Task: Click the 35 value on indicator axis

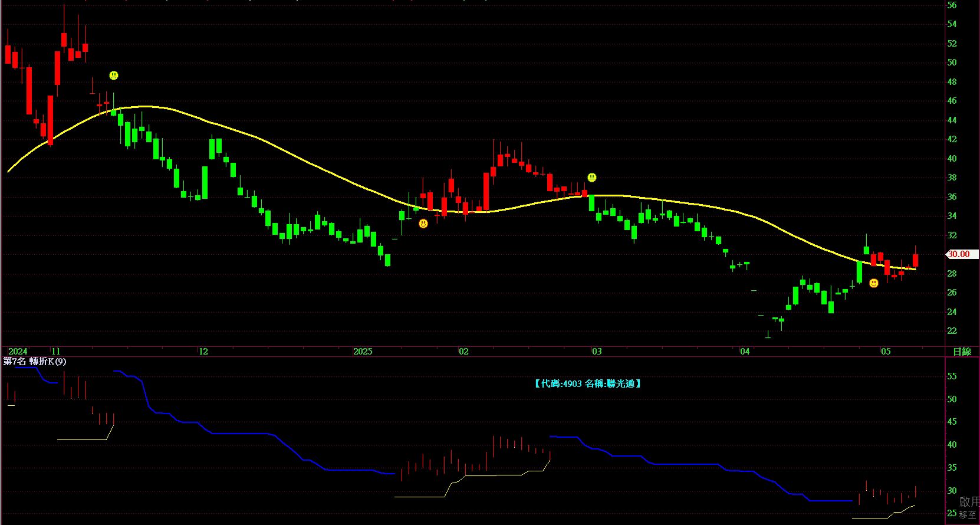Action: [952, 468]
